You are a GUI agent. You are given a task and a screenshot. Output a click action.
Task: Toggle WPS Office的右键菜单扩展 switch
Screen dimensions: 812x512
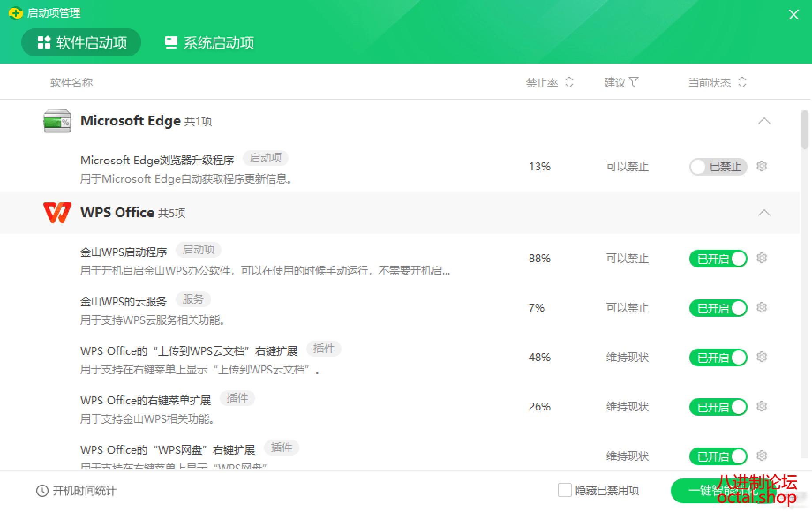[718, 407]
